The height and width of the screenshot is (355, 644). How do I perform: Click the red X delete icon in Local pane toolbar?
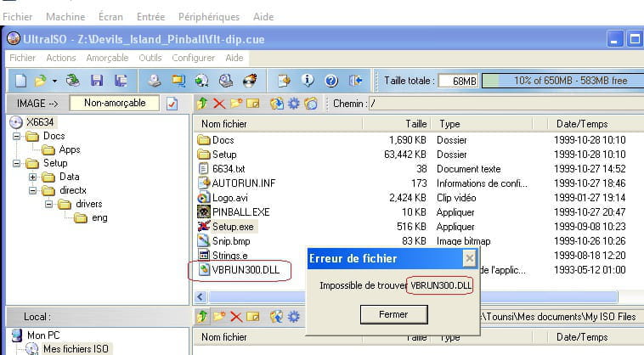point(235,317)
